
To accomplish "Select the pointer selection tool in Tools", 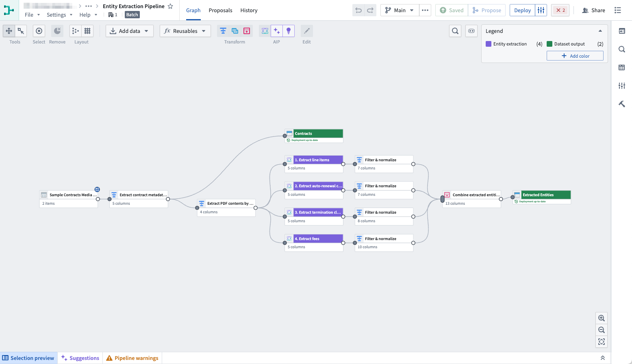I will (x=21, y=30).
